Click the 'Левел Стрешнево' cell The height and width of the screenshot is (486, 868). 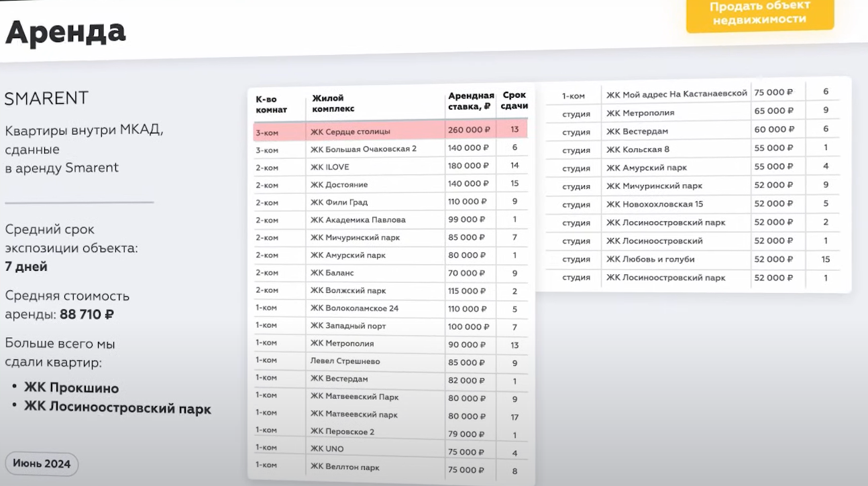345,361
